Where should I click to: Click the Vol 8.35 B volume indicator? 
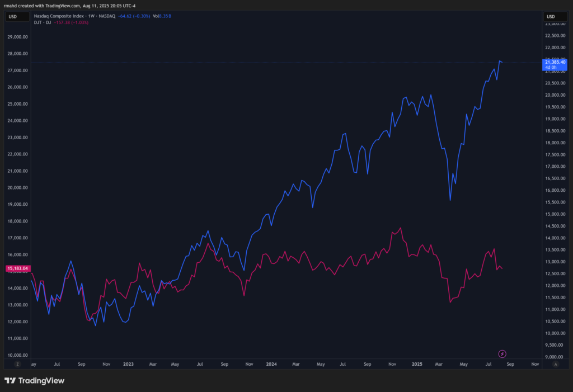click(x=162, y=16)
